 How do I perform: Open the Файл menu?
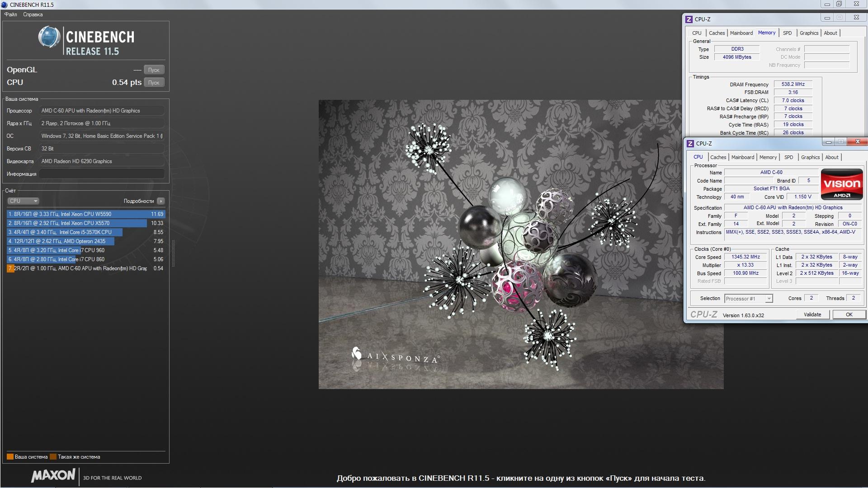tap(11, 14)
